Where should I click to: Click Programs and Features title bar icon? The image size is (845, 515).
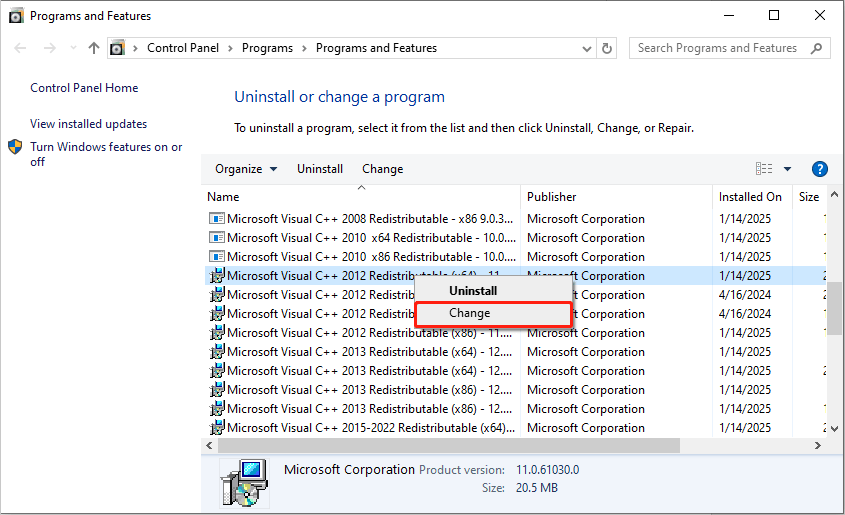pos(16,16)
